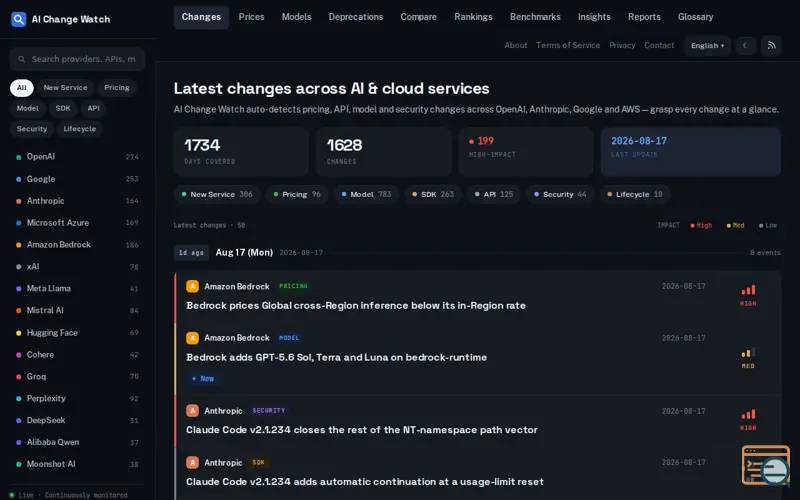Open the Rankings tab
800x500 pixels.
click(x=473, y=17)
